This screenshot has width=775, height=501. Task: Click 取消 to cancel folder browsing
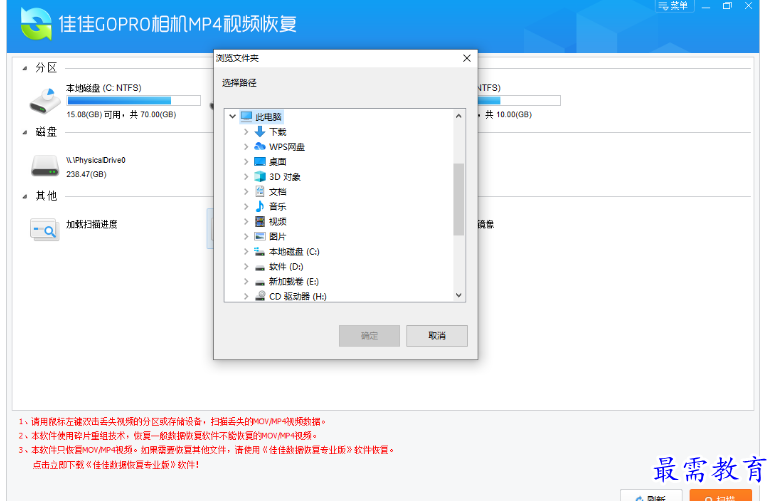[x=436, y=335]
